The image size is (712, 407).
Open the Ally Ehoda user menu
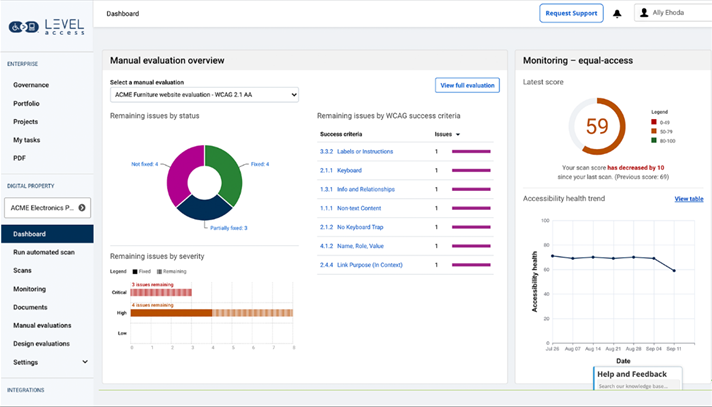coord(673,13)
